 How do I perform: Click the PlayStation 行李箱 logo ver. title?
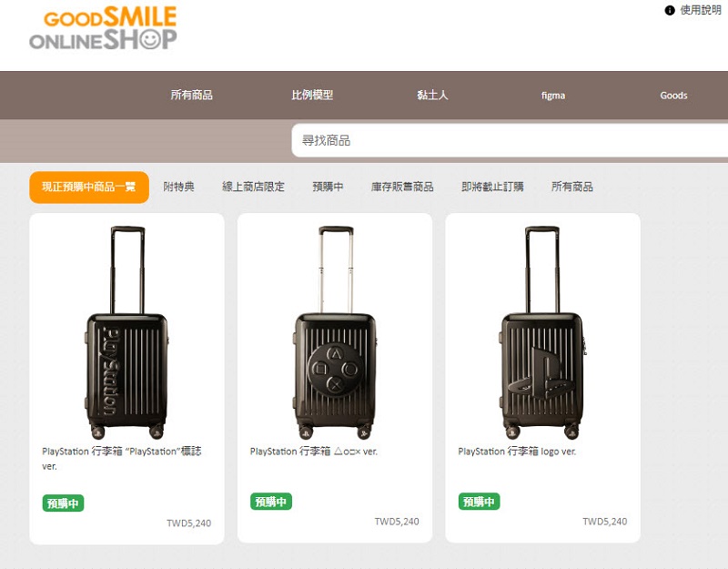point(517,451)
